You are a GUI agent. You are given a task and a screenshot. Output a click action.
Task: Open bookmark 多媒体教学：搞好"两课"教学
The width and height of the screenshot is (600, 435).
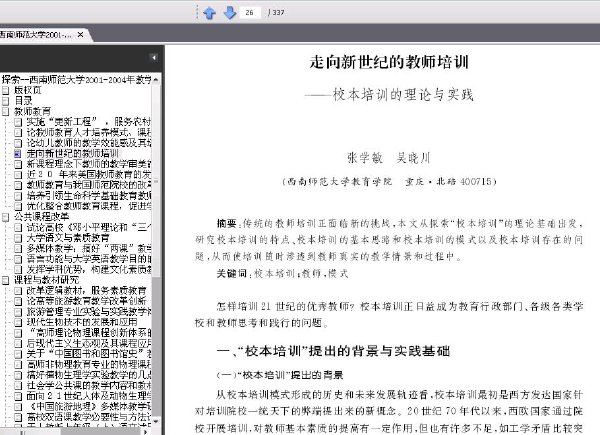point(89,248)
